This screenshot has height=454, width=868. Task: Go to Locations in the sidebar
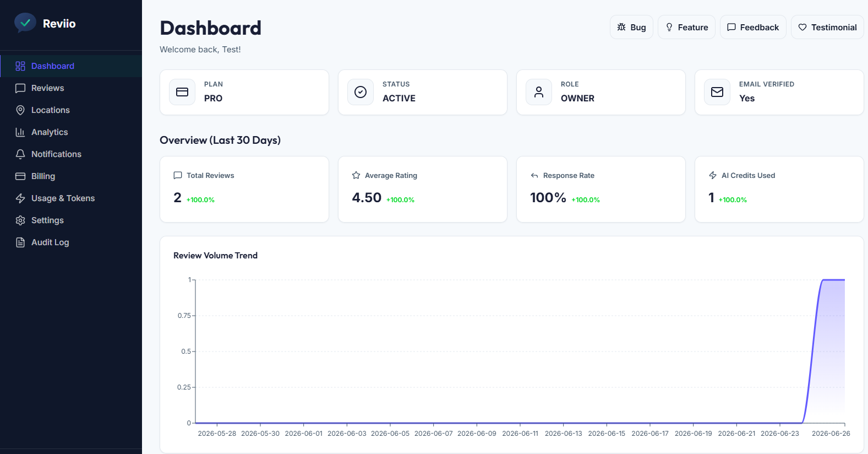pos(71,110)
